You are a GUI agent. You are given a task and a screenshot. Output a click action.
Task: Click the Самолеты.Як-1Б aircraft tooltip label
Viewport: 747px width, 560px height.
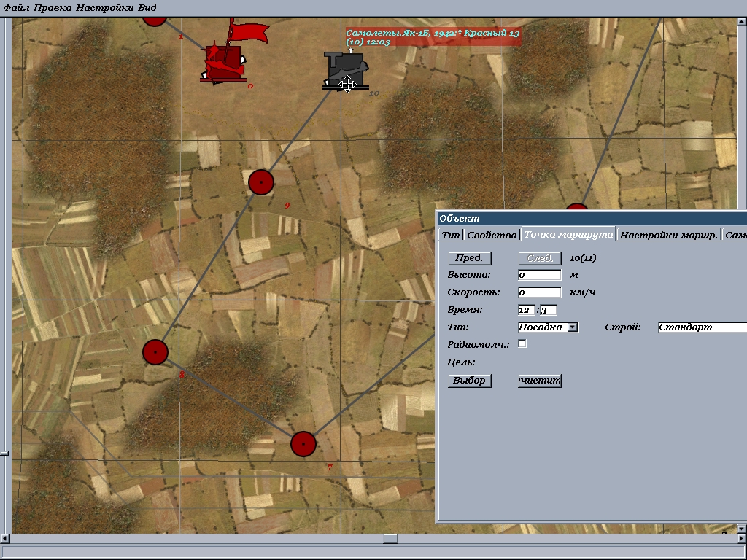[433, 37]
